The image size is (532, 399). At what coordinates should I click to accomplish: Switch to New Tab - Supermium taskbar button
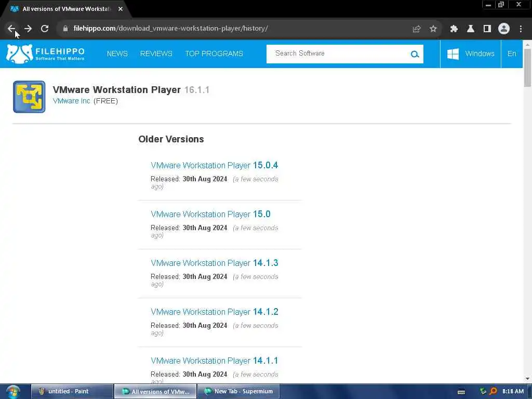(x=238, y=392)
